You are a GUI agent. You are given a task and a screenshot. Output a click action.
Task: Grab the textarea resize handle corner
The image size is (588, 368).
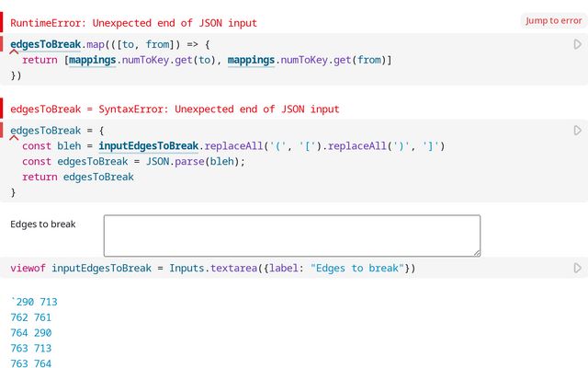coord(476,251)
